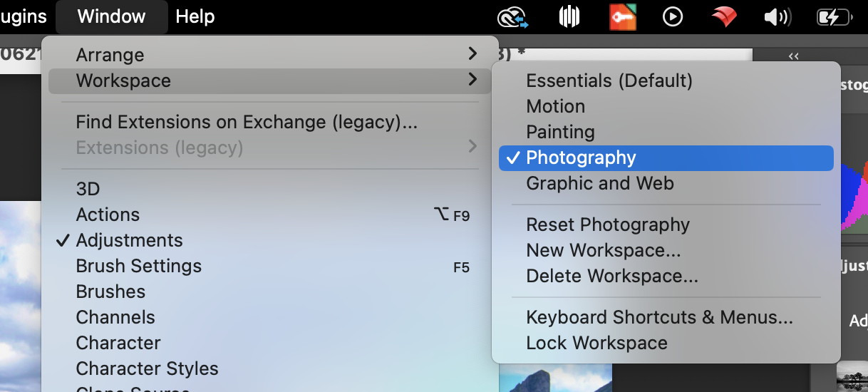Click the circular play icon in menu bar

[673, 16]
